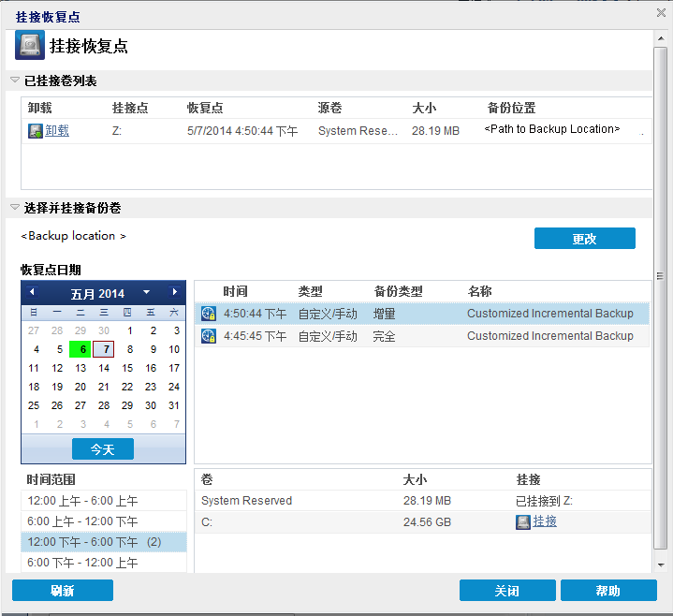This screenshot has height=616, width=673.
Task: Select the 完全 backup row at 4:45:45
Action: pyautogui.click(x=422, y=336)
